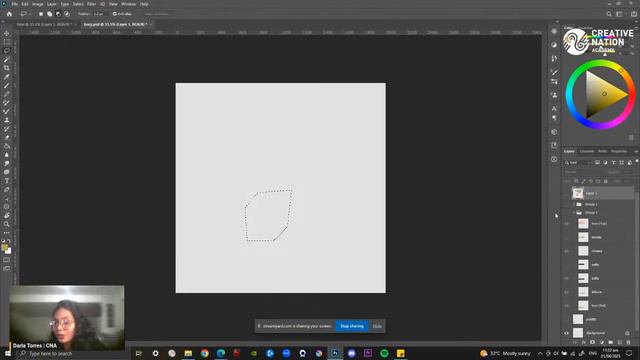Open the Select menu

(x=78, y=4)
